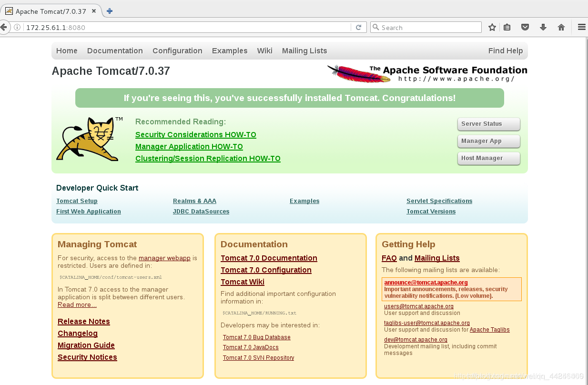Go to browser home icon
Viewport: 588px width, 385px height.
click(x=561, y=28)
